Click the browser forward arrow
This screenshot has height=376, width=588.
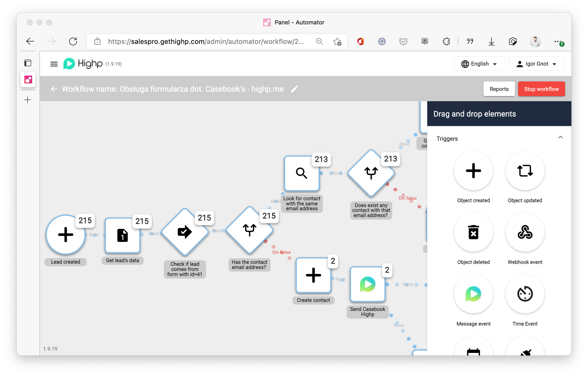click(52, 41)
